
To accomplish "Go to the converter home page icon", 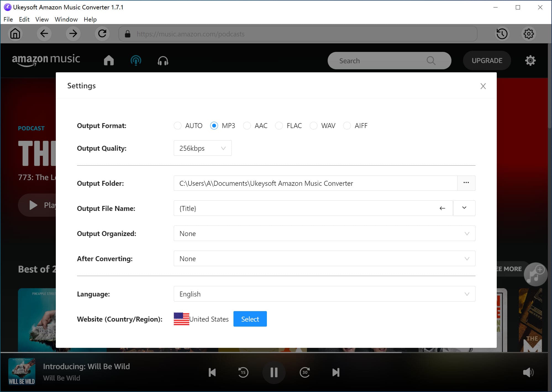I will coord(15,34).
